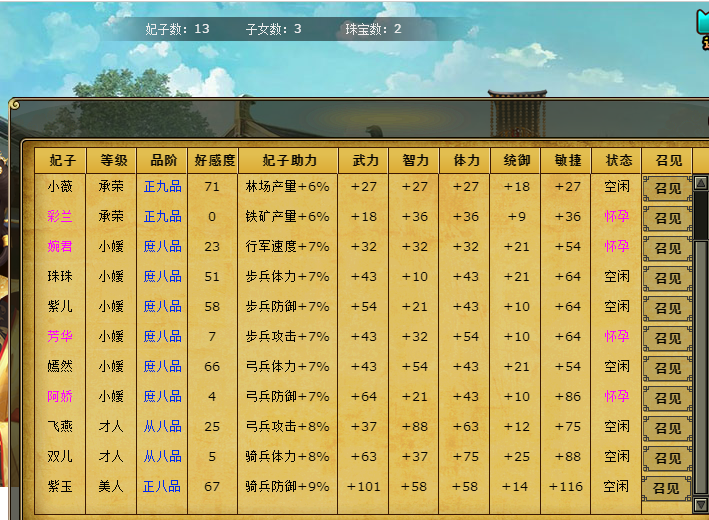Click 空闲 status of 小薇
The image size is (709, 520).
click(x=617, y=186)
